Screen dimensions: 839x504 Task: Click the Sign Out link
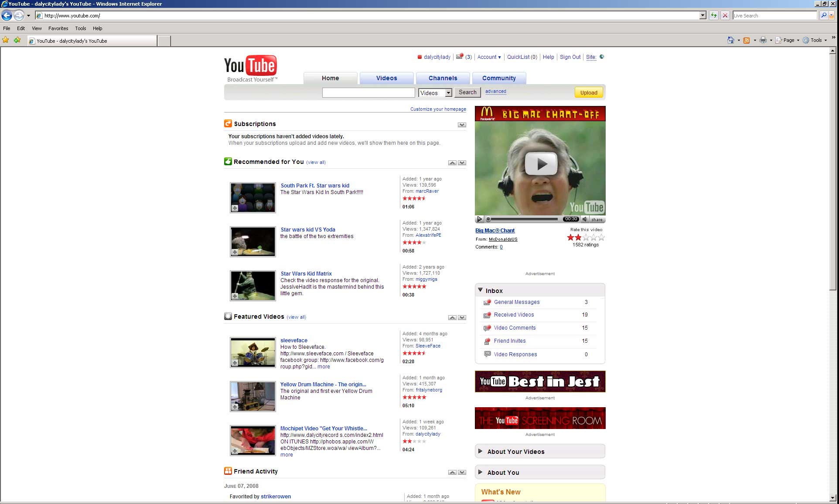570,57
